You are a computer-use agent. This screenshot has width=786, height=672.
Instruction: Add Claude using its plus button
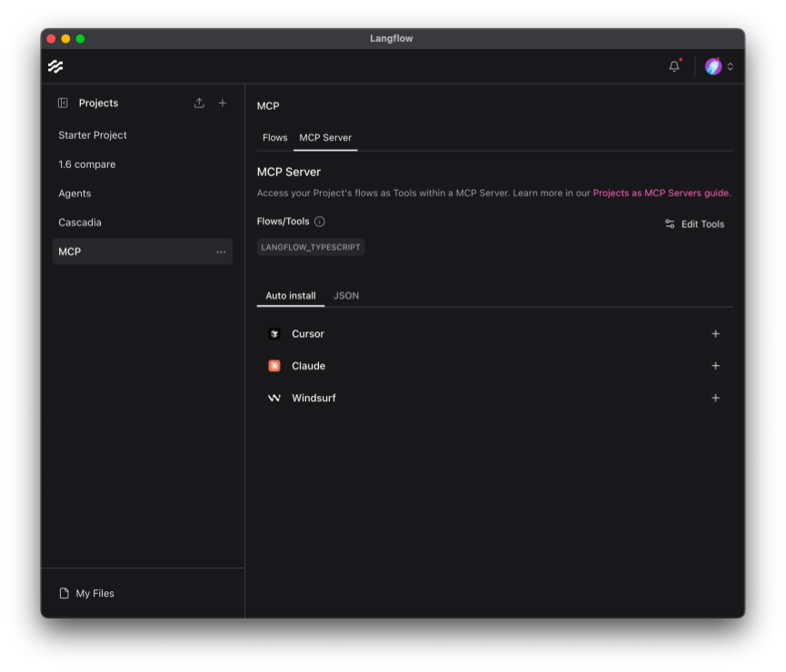pos(715,365)
